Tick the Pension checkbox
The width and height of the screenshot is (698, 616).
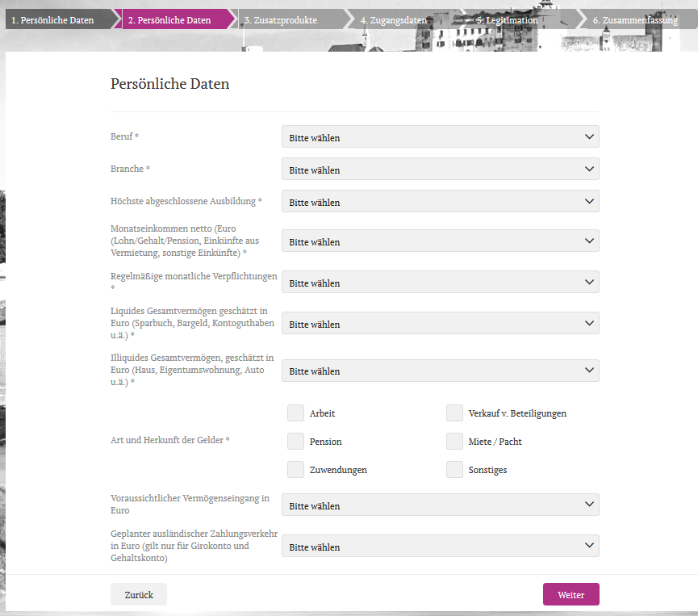pyautogui.click(x=296, y=442)
